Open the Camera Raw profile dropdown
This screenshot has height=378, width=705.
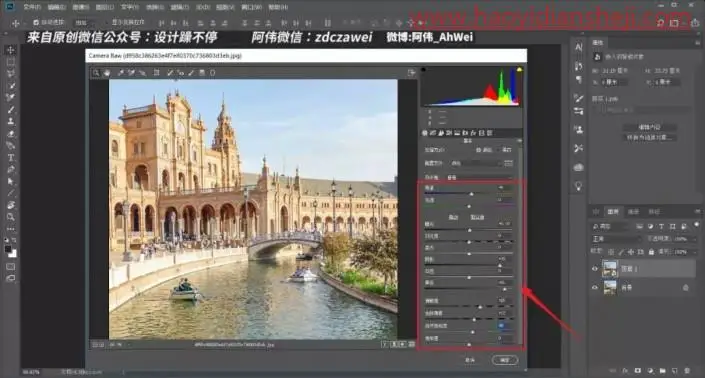475,163
